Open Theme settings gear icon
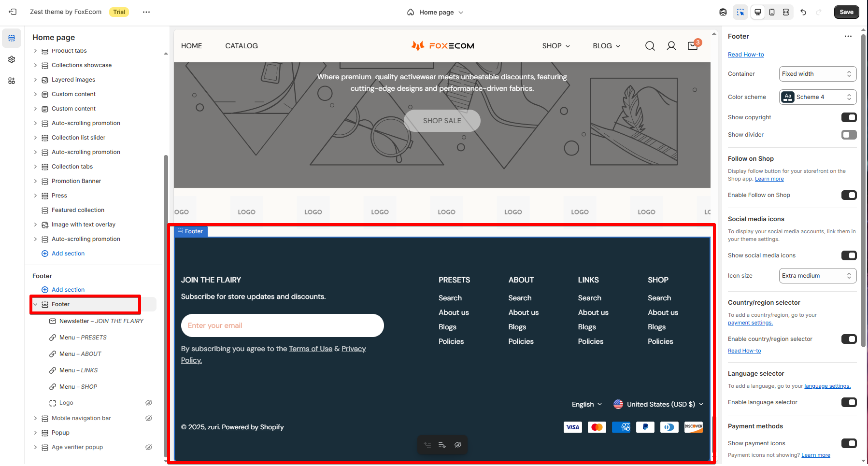The height and width of the screenshot is (466, 868). tap(12, 59)
